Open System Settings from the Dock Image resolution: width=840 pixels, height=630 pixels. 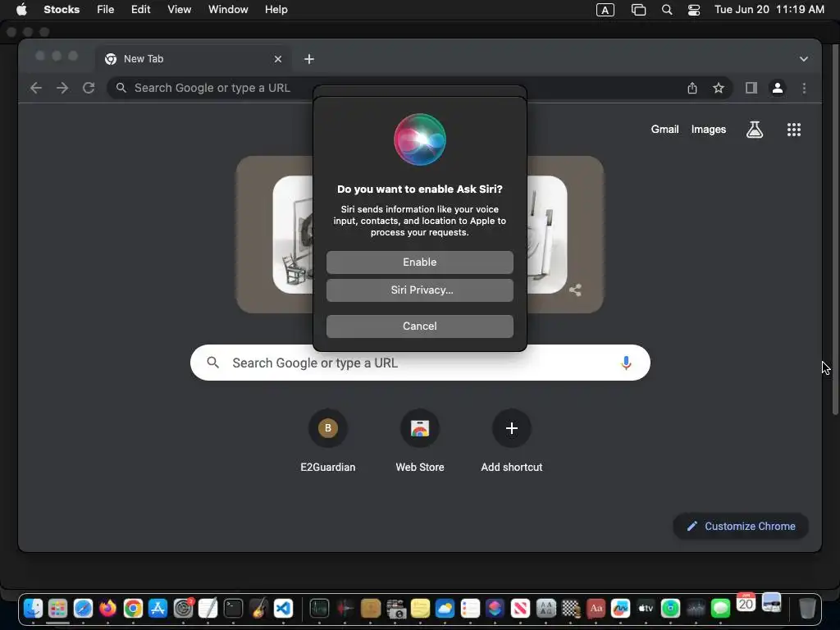coord(183,609)
